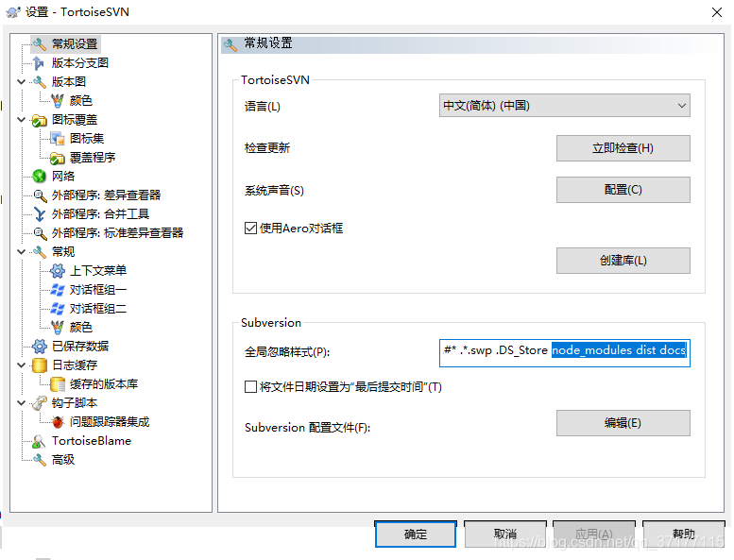The image size is (734, 560).
Task: Enable 将文件日期设置为最后提交时间 checkbox
Action: click(250, 387)
